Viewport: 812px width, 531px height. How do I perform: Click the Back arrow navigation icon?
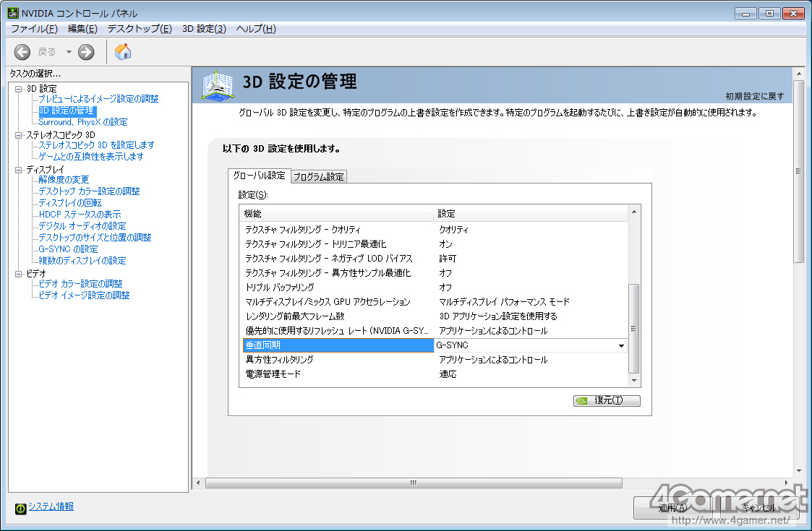click(22, 52)
